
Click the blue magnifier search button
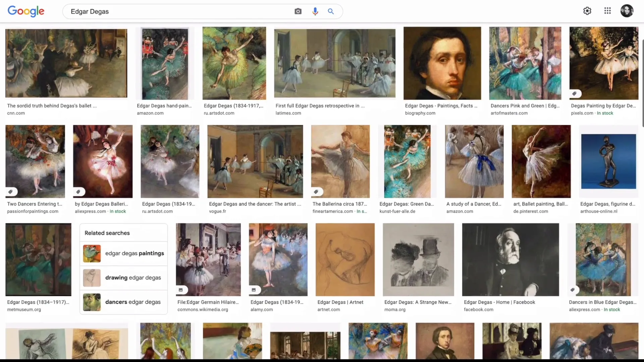click(331, 11)
